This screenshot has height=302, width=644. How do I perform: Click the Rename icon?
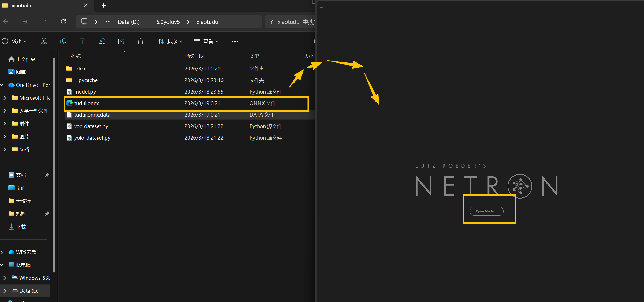tap(102, 41)
